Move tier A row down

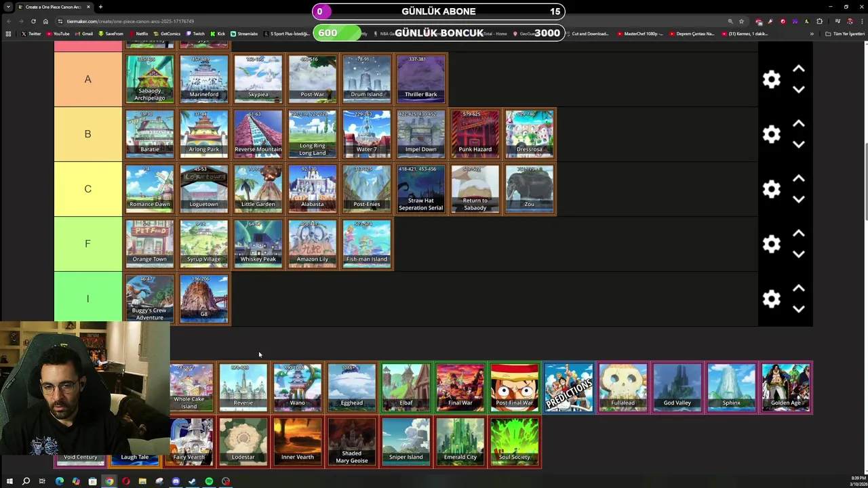pyautogui.click(x=799, y=89)
